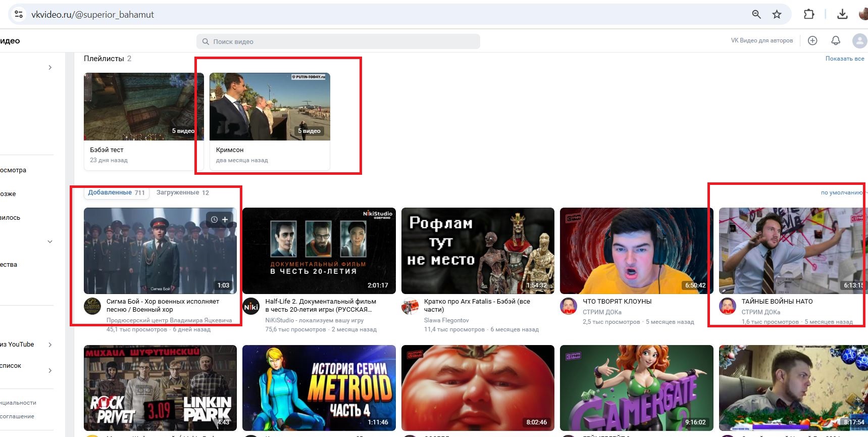
Task: Expand the sidebar chevron above ...ества
Action: point(50,241)
